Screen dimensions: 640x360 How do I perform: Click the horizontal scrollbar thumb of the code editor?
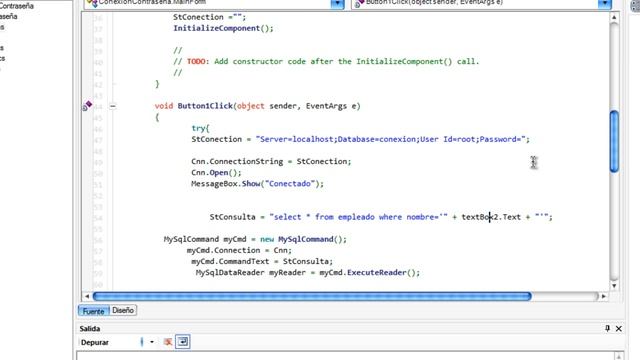tap(312, 296)
